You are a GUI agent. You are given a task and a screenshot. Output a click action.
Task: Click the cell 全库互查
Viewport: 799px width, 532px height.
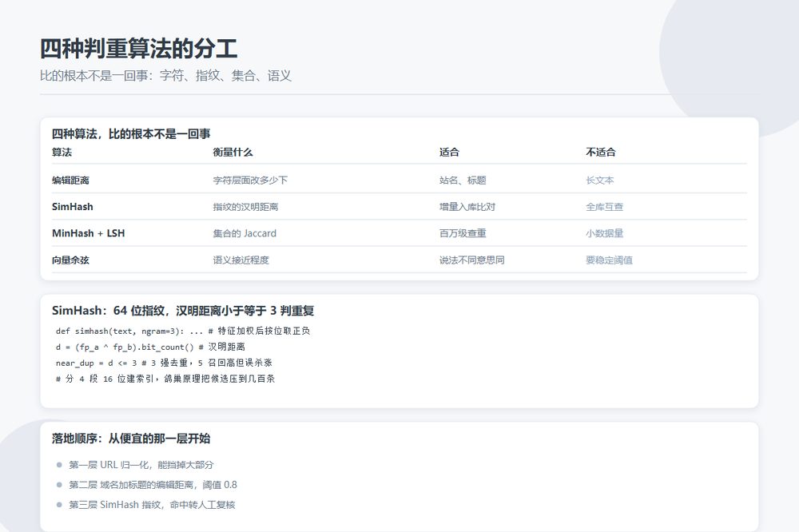coord(604,207)
